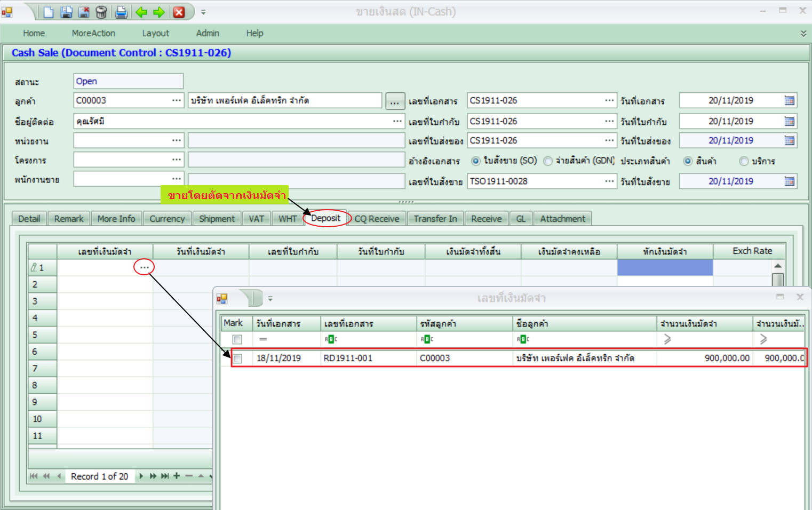
Task: Select the บริการ radio button
Action: pyautogui.click(x=744, y=161)
